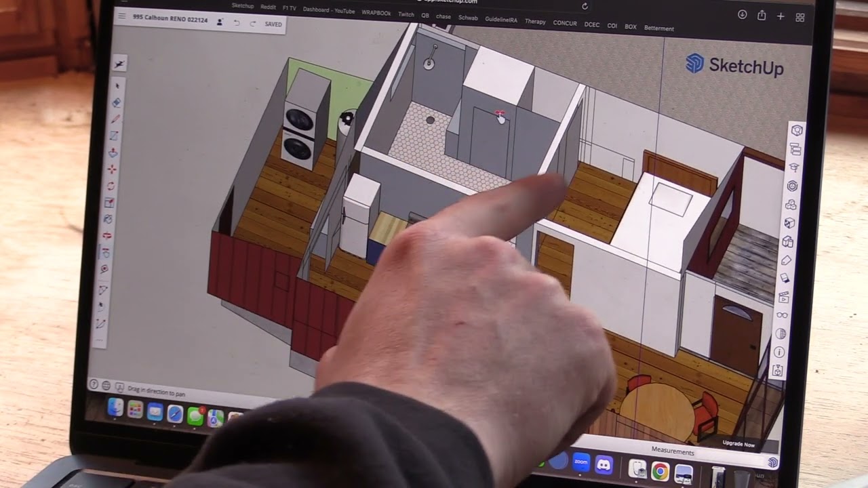Click the Upgrade Now button

tap(738, 444)
